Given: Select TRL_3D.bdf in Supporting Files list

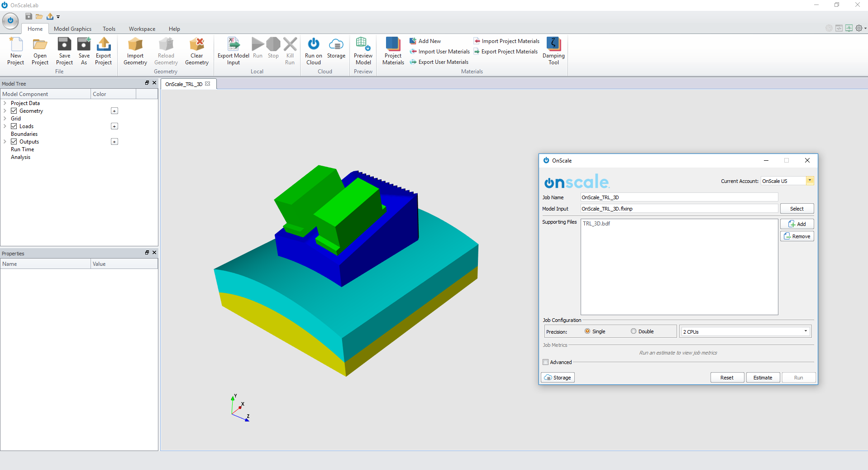Looking at the screenshot, I should 596,224.
